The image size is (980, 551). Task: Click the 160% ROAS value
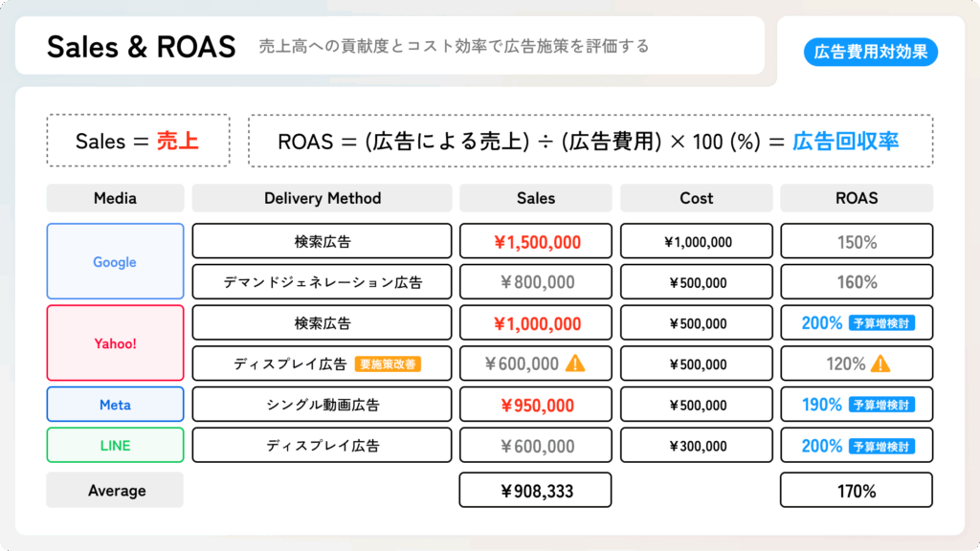(x=857, y=282)
